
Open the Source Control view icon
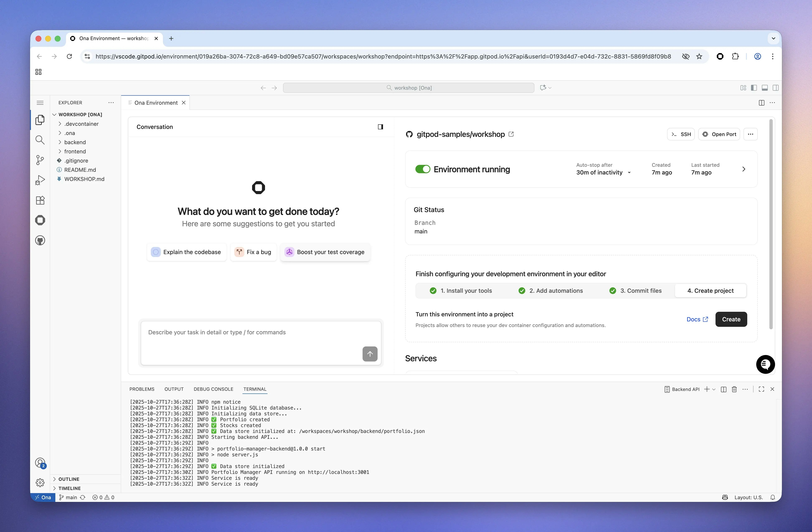[x=40, y=160]
